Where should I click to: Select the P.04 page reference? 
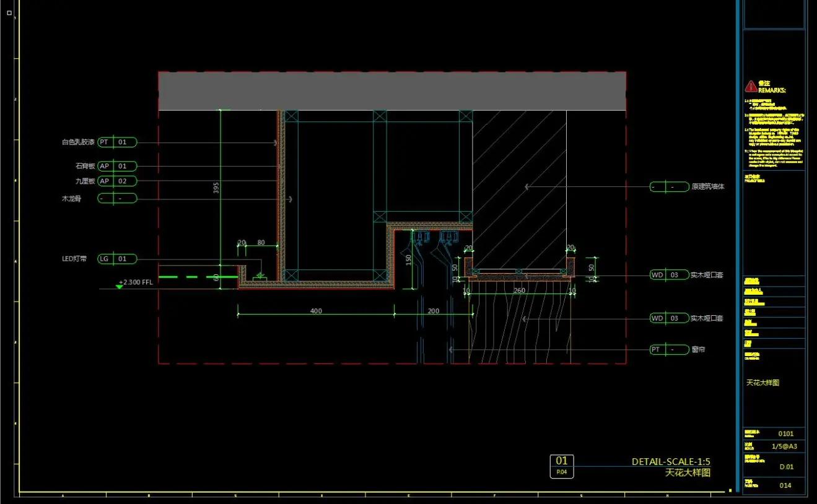click(x=562, y=472)
